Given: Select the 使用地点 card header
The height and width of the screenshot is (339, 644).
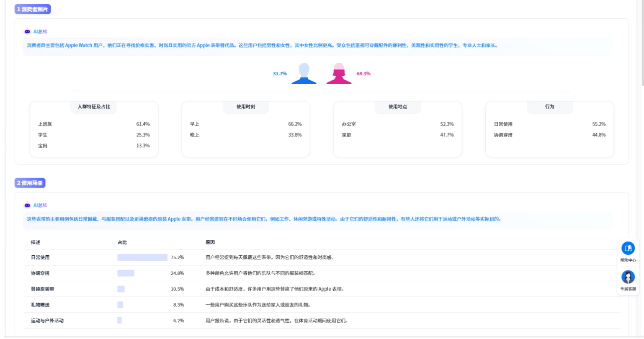Looking at the screenshot, I should pyautogui.click(x=397, y=107).
